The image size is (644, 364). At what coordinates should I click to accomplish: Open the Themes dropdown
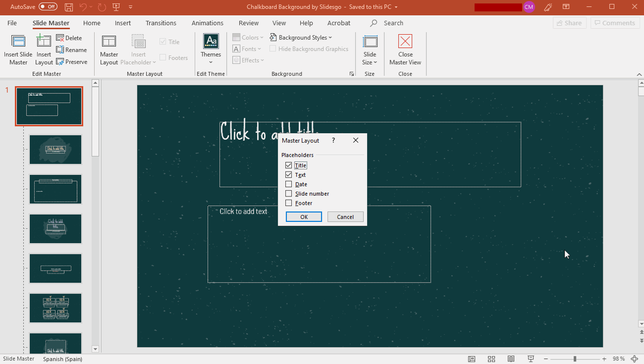coord(211,50)
